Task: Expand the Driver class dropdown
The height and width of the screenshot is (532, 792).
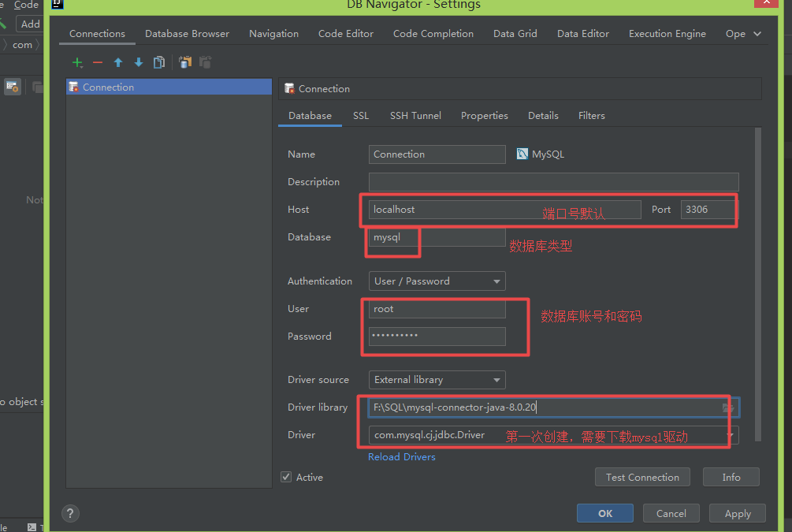Action: 731,435
